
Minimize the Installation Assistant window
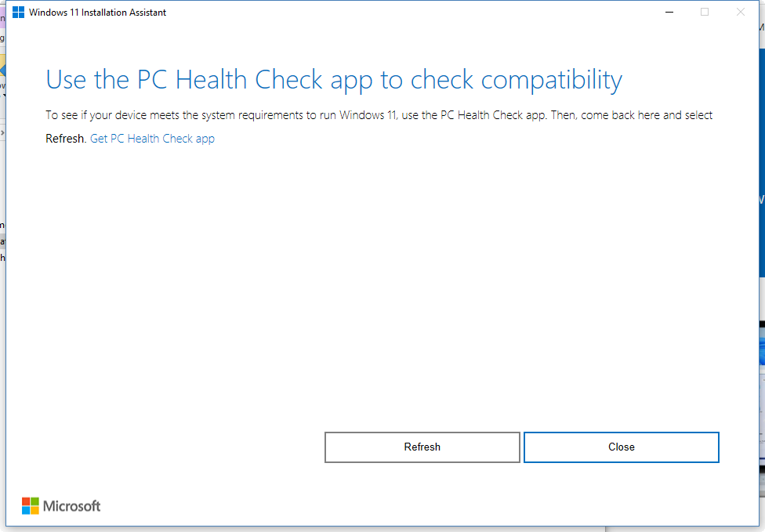(669, 13)
